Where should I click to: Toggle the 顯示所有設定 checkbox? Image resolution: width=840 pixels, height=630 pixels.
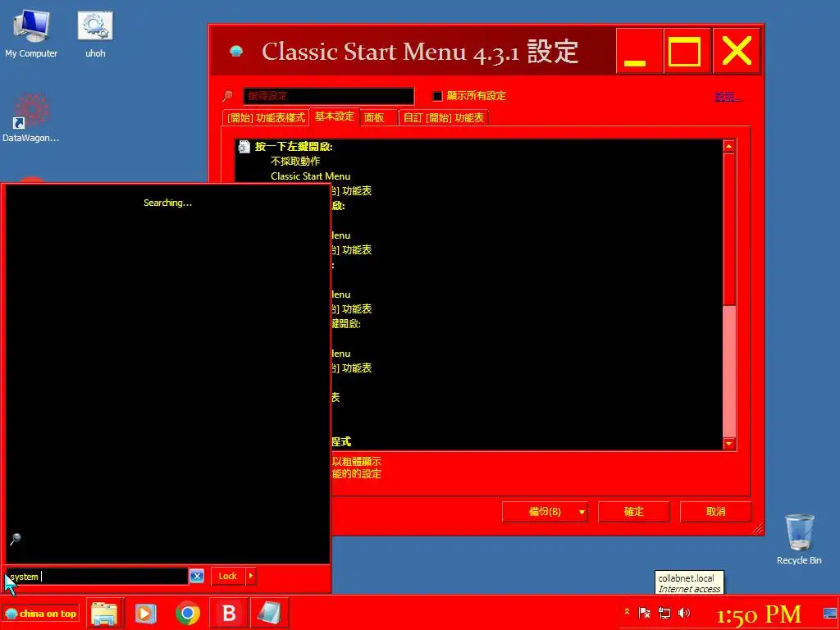(437, 96)
